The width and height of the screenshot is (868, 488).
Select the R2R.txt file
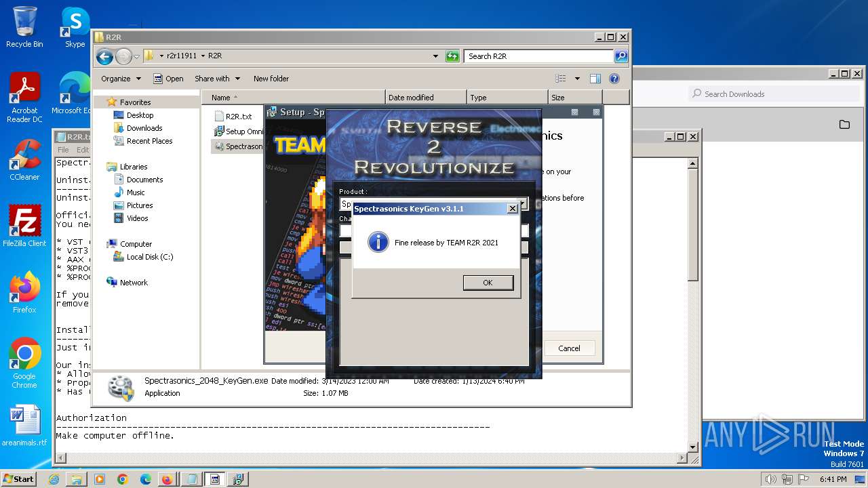pyautogui.click(x=238, y=117)
